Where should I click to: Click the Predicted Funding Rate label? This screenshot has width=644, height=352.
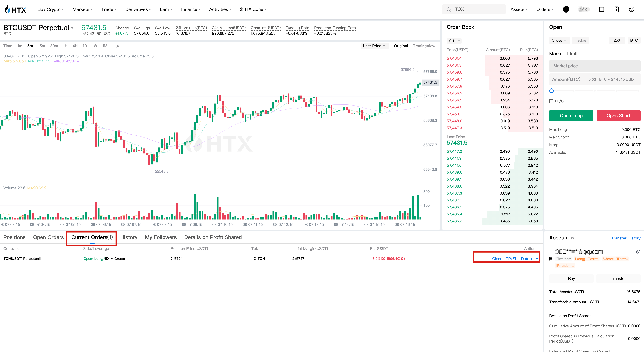pos(335,28)
